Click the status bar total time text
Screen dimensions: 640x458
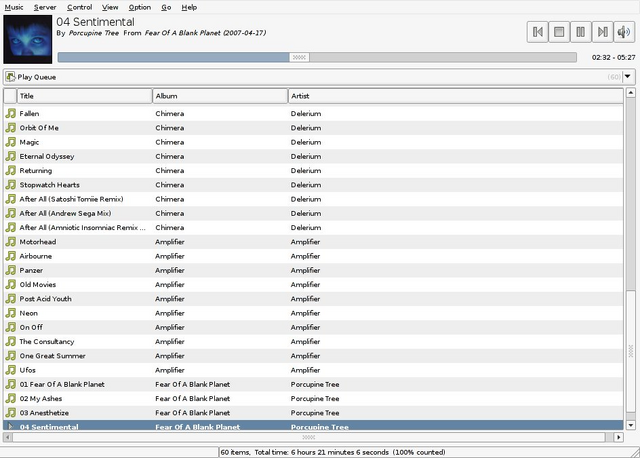coord(333,452)
